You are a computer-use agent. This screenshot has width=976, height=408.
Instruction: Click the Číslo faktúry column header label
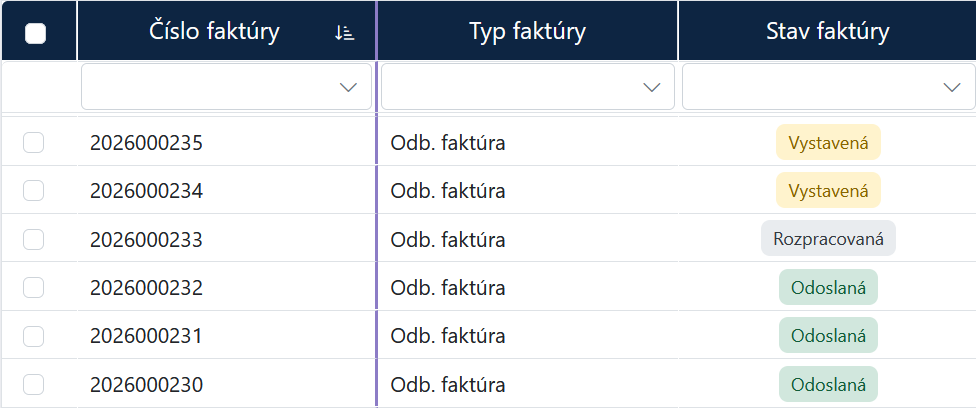click(214, 31)
